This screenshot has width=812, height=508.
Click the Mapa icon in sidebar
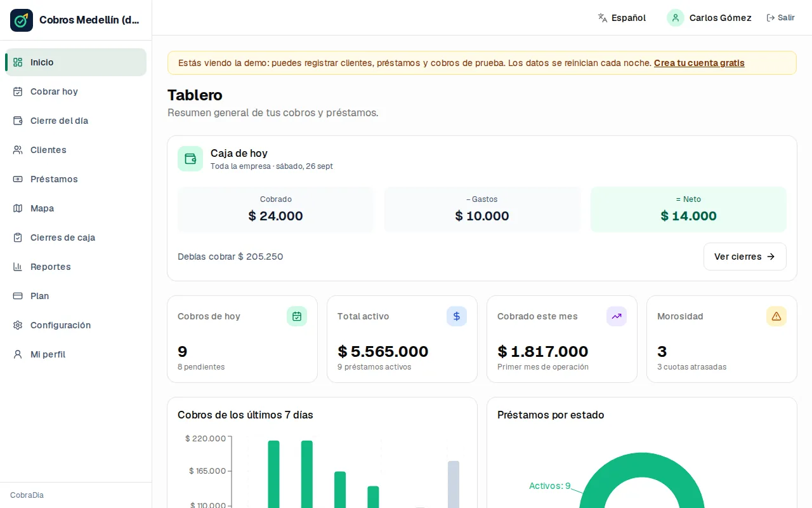(18, 208)
